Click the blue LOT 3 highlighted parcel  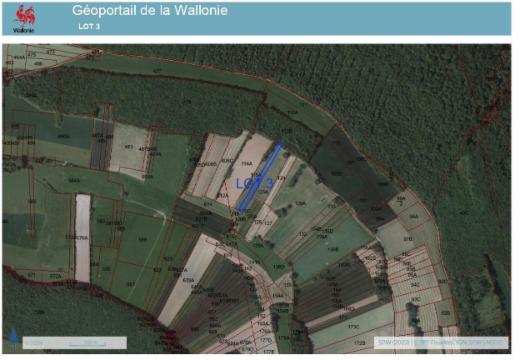pyautogui.click(x=262, y=176)
